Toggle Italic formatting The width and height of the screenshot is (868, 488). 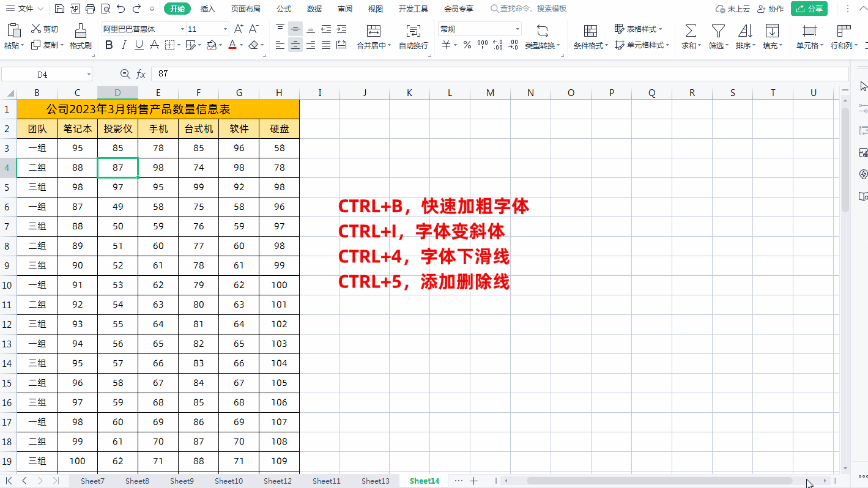[x=124, y=45]
